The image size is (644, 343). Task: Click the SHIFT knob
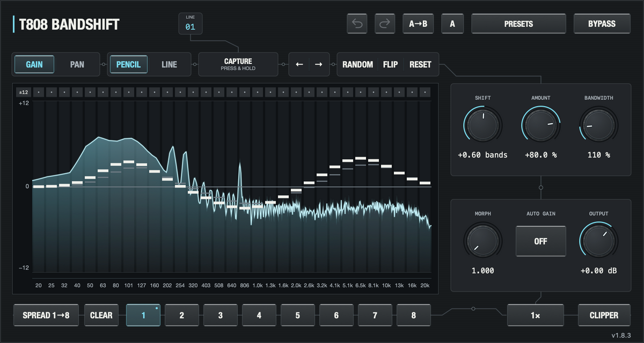pyautogui.click(x=482, y=124)
